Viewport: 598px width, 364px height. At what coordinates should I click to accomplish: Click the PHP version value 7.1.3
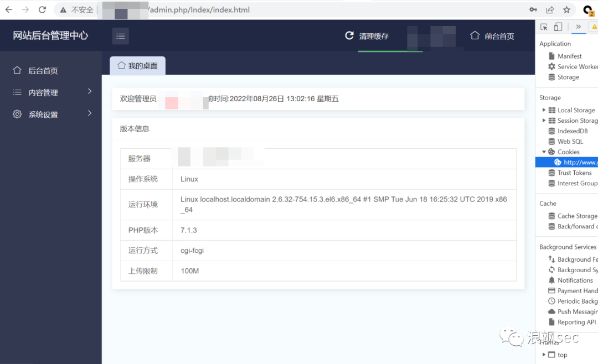point(189,230)
